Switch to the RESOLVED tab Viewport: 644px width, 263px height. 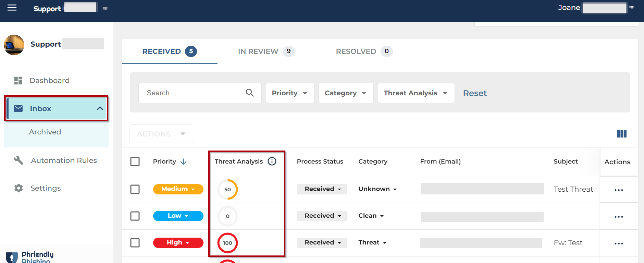[x=364, y=51]
